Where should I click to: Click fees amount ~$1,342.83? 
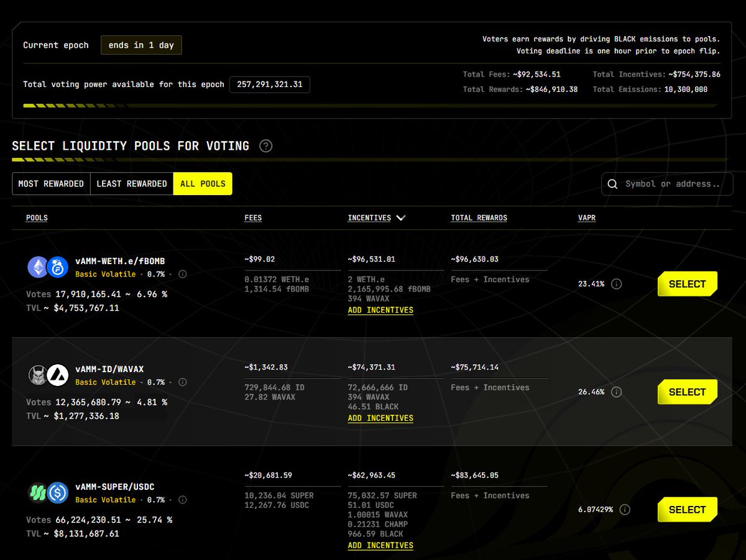pyautogui.click(x=266, y=367)
